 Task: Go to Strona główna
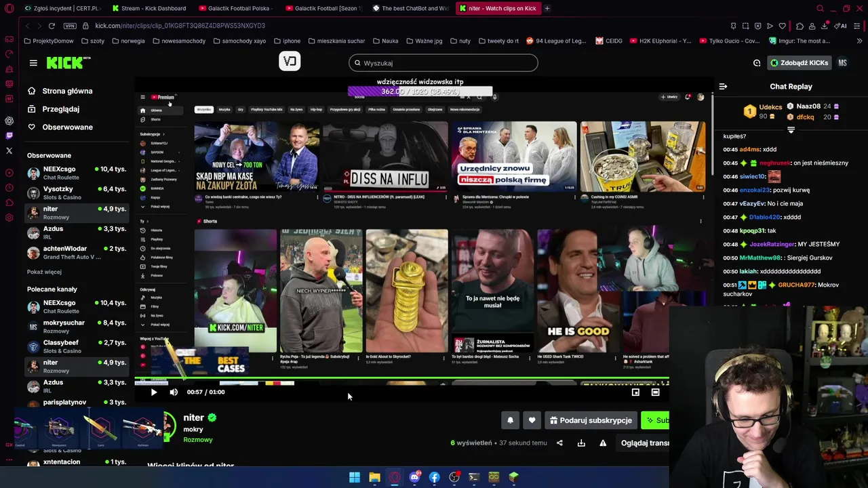point(67,91)
